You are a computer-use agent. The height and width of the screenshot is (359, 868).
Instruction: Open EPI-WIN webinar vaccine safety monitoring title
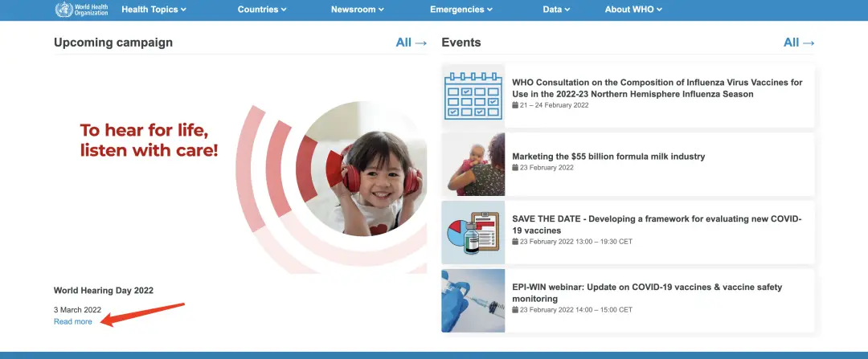coord(647,292)
